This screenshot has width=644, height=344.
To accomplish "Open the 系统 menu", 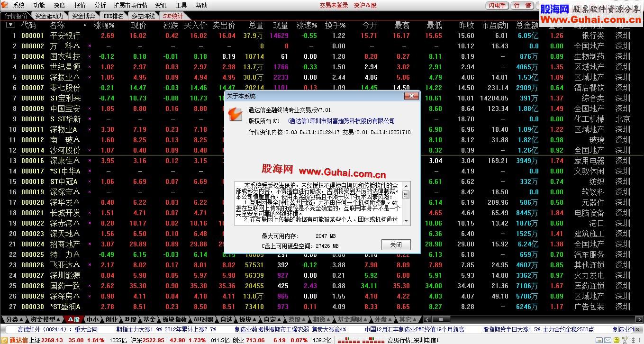I will (19, 5).
